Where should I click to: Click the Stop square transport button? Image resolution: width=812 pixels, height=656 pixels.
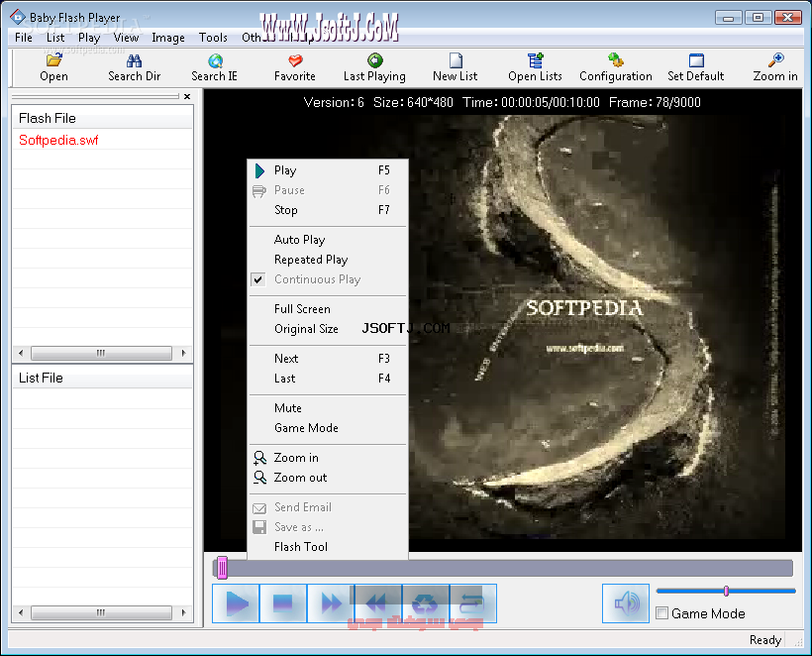pyautogui.click(x=283, y=603)
